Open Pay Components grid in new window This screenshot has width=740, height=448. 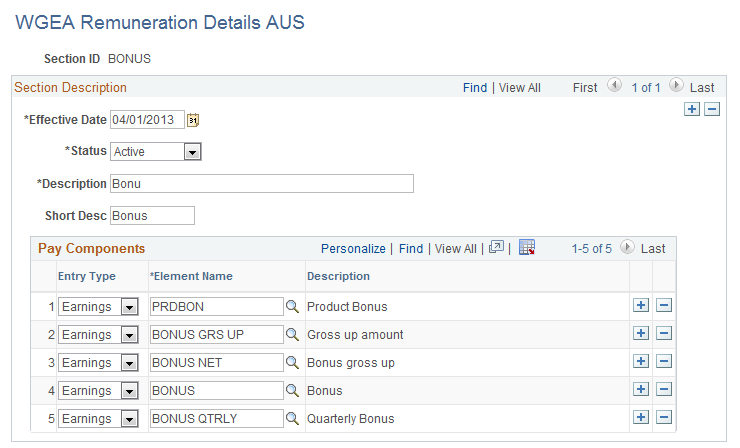tap(496, 247)
